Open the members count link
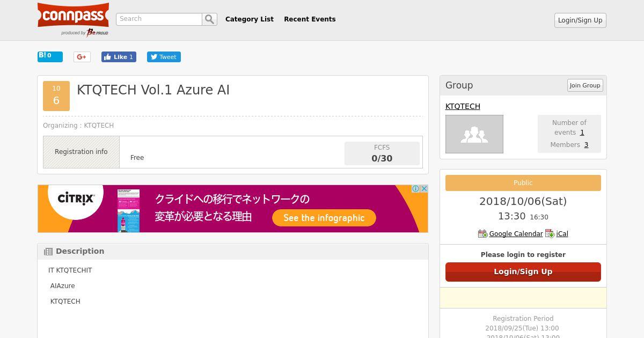This screenshot has width=644, height=338. (x=586, y=145)
